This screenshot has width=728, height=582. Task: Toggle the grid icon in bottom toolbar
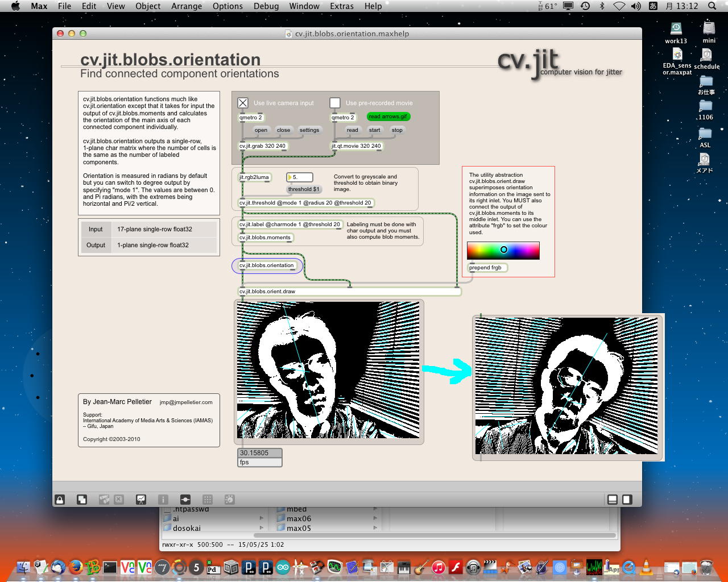(208, 500)
